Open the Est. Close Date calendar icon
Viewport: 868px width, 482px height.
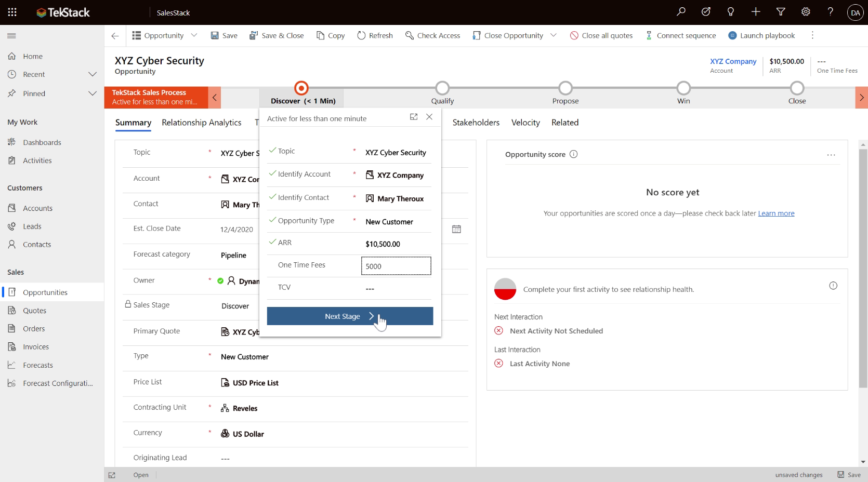(x=456, y=229)
